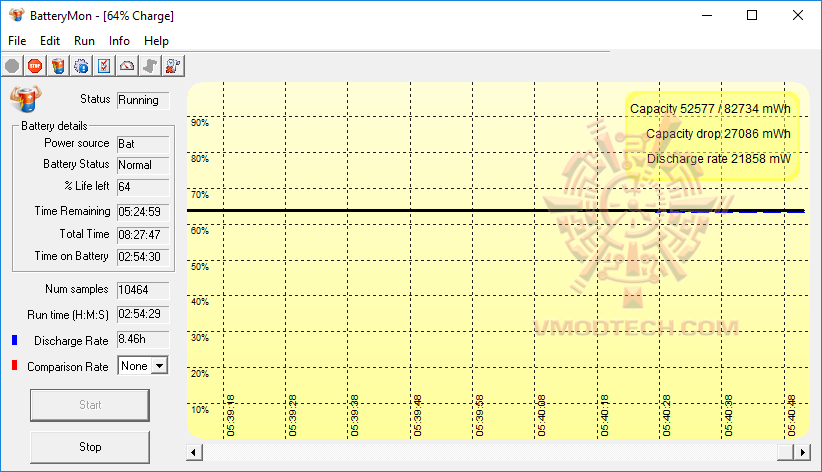Open the File menu

tap(17, 41)
